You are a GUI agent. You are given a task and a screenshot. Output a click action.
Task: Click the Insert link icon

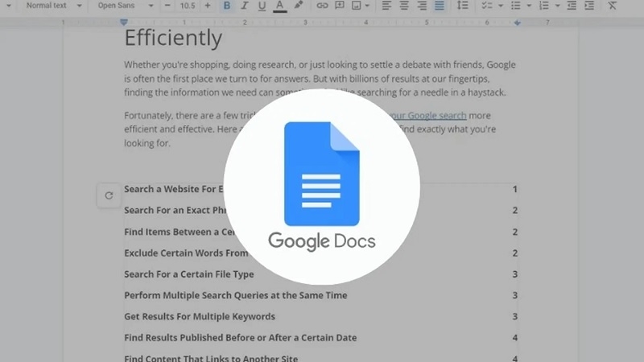tap(322, 6)
